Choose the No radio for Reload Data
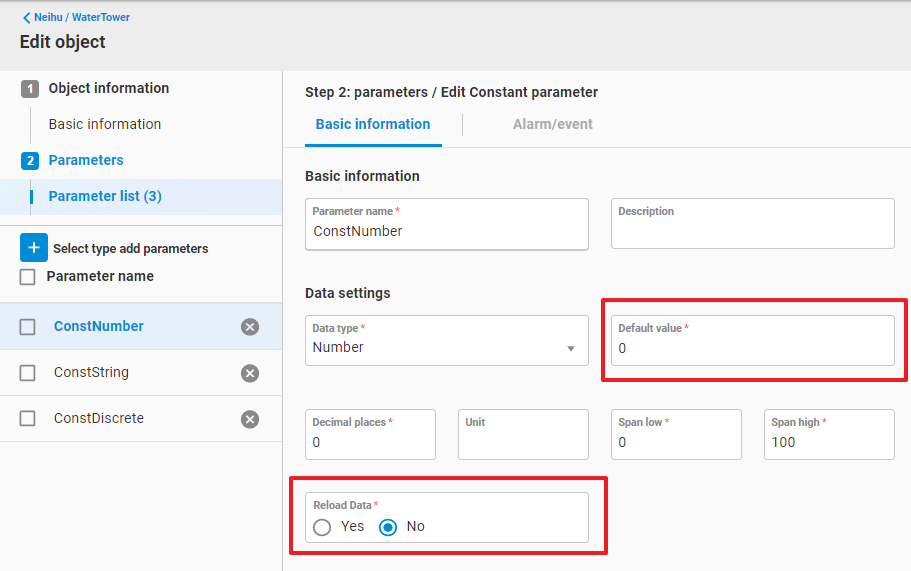The width and height of the screenshot is (911, 571). (388, 527)
